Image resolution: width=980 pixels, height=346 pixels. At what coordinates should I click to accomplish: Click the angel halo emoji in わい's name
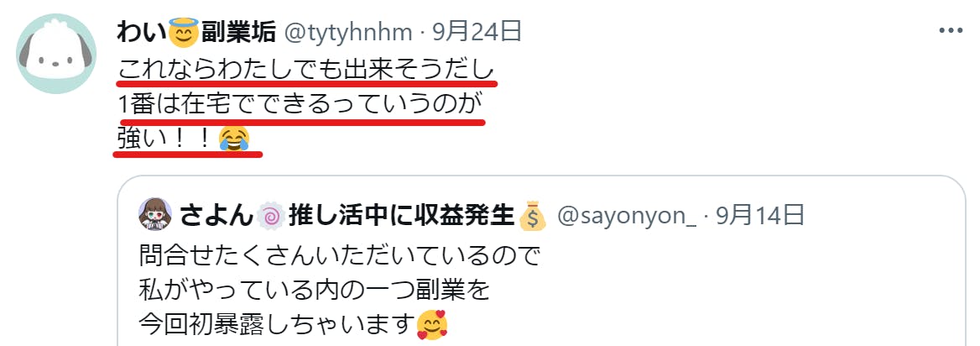[x=183, y=31]
